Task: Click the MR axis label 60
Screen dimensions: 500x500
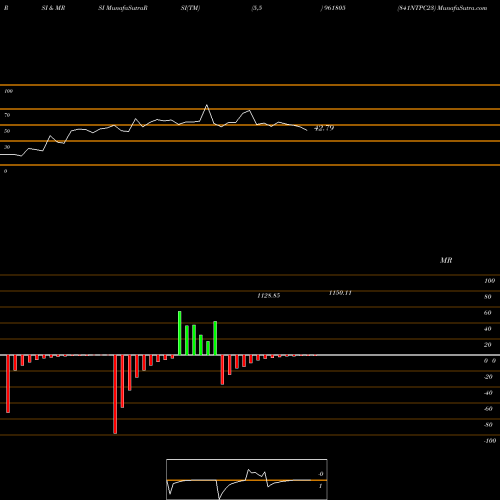Action: tap(487, 313)
